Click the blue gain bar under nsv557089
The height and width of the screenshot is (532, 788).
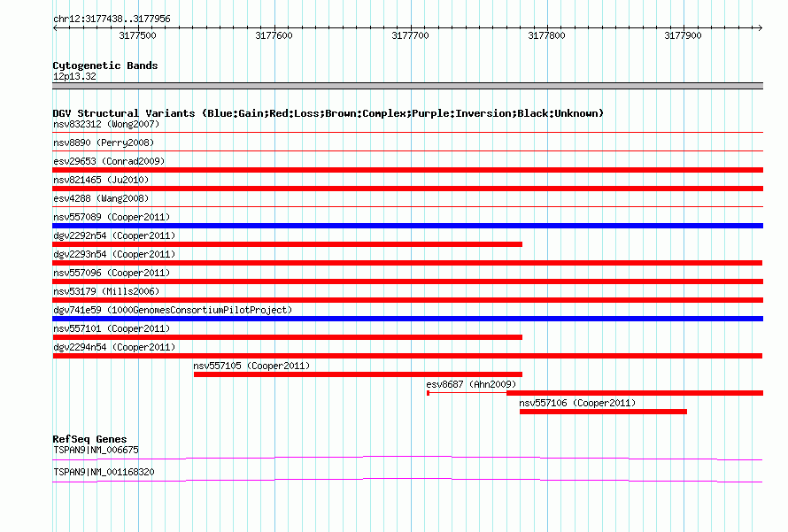(407, 226)
